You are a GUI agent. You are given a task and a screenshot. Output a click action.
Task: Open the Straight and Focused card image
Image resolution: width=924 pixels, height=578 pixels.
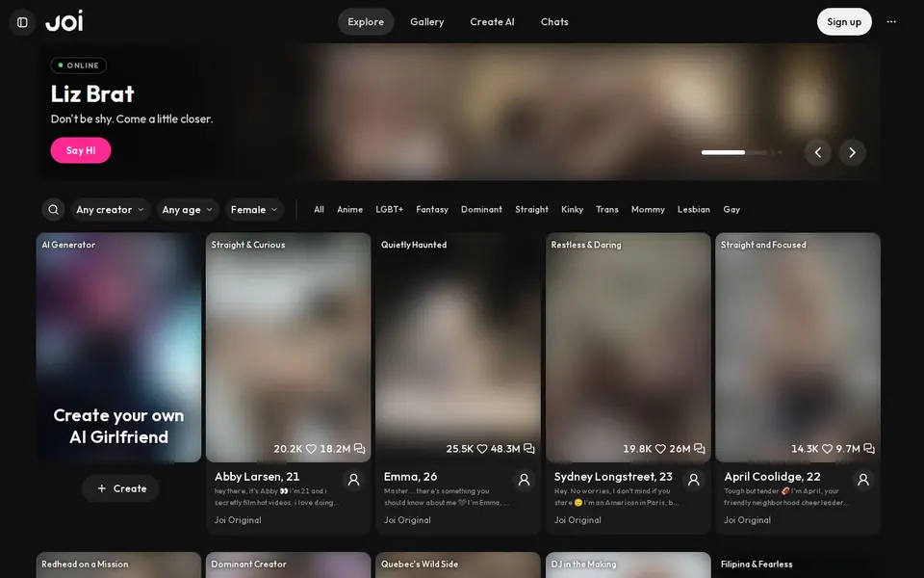[798, 348]
